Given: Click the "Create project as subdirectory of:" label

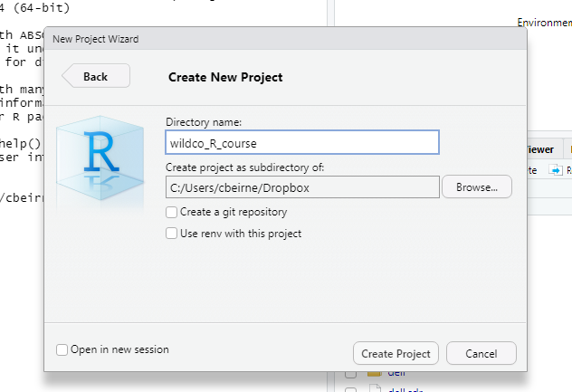Looking at the screenshot, I should (244, 167).
